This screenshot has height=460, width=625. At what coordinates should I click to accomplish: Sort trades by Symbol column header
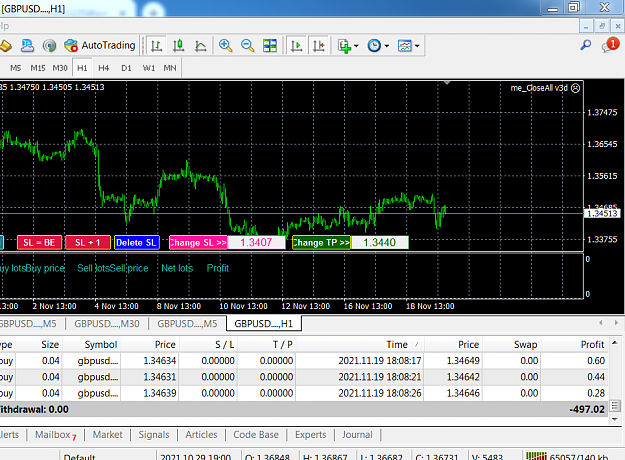tap(92, 344)
